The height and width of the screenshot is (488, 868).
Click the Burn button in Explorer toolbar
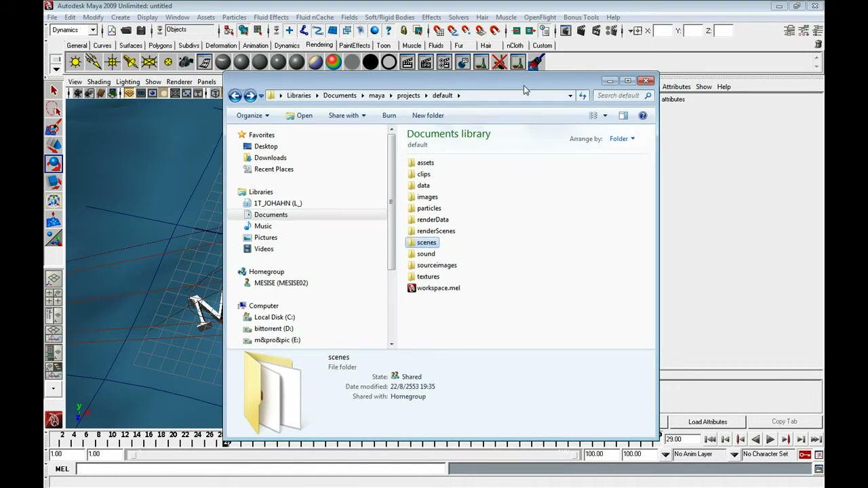tap(389, 115)
